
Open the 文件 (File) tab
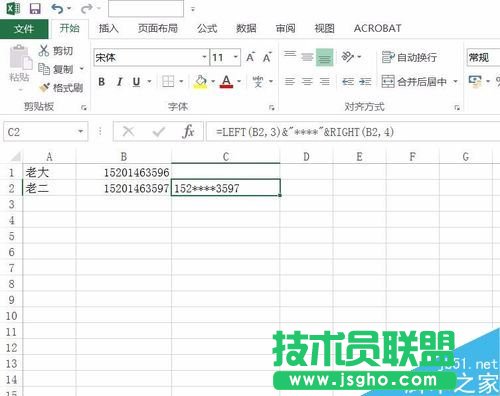click(24, 29)
